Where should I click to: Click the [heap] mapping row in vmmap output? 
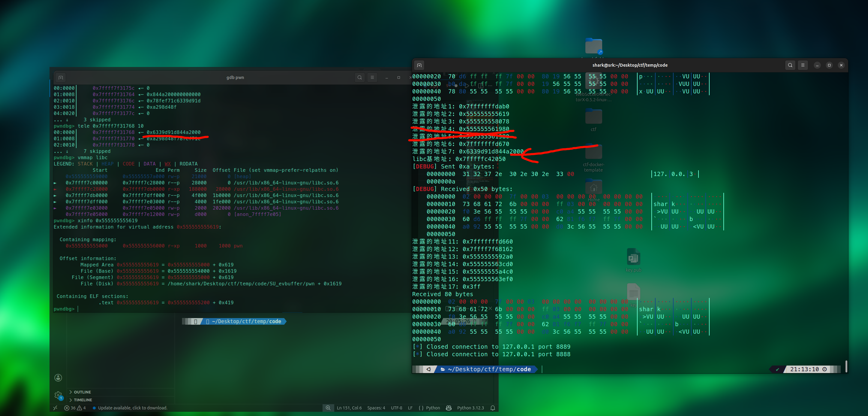158,176
